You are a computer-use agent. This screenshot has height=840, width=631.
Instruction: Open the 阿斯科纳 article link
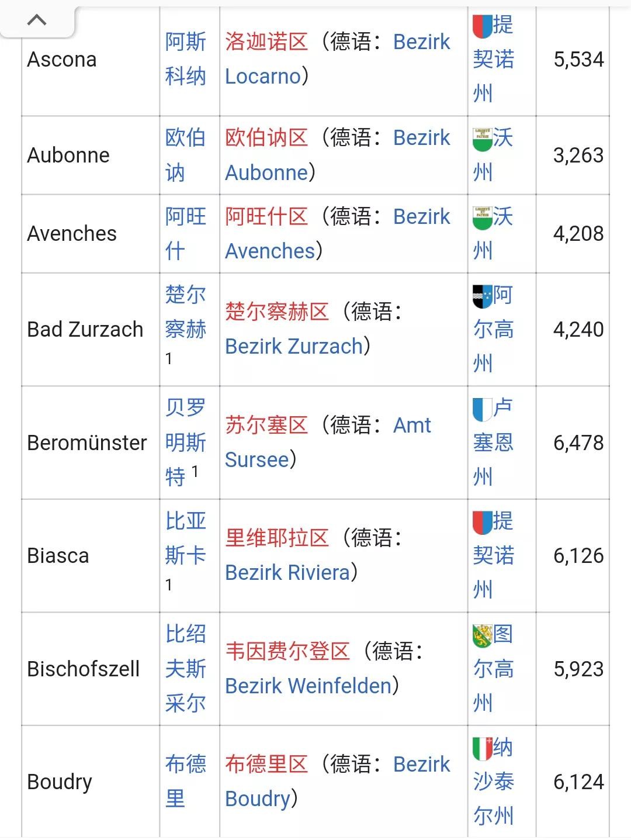pyautogui.click(x=185, y=59)
